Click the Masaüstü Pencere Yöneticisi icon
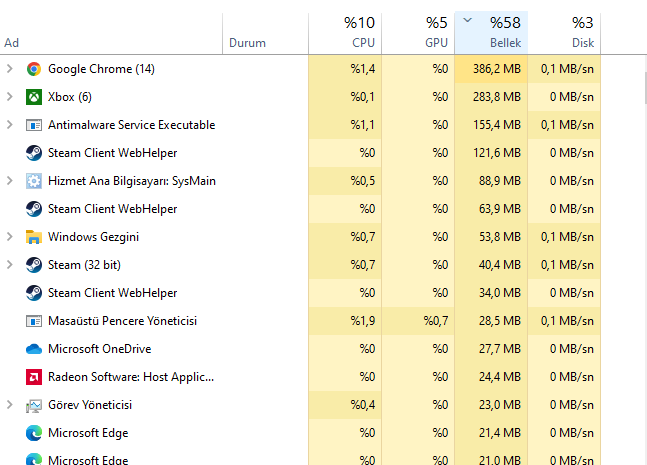 click(34, 321)
